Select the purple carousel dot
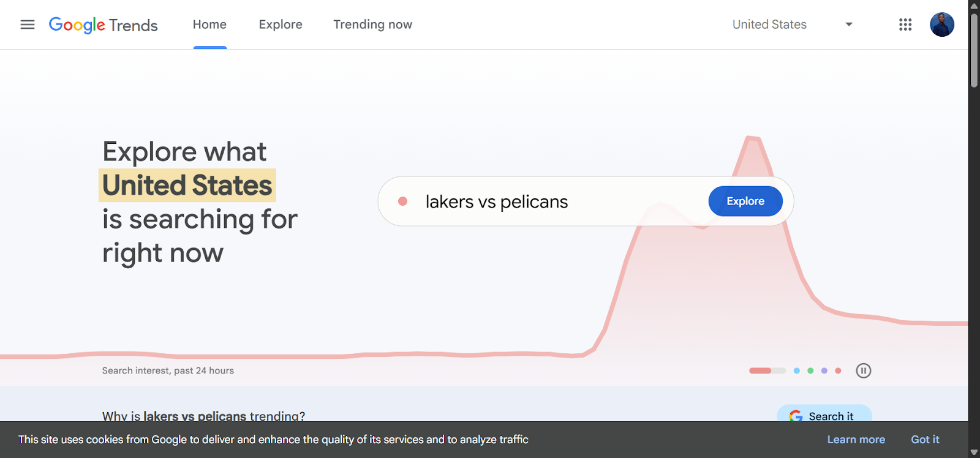980x458 pixels. coord(824,370)
